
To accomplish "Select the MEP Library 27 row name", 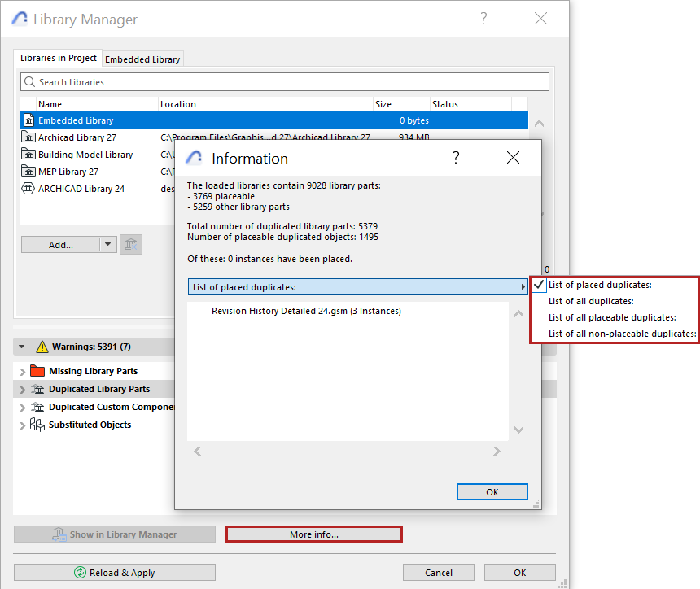I will coord(68,172).
